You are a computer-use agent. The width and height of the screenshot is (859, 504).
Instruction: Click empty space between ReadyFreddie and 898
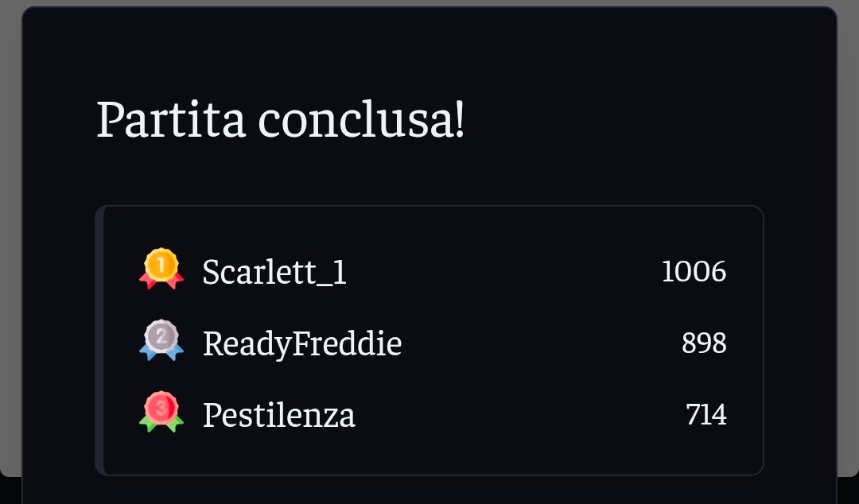pos(541,344)
